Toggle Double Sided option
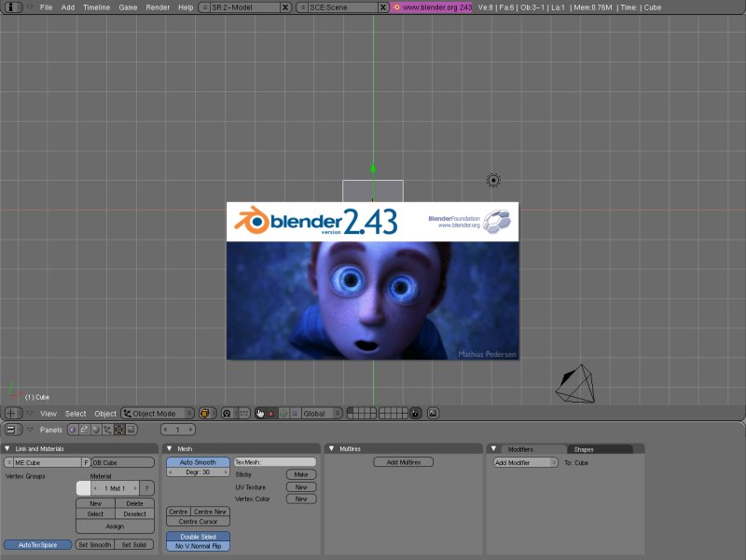The height and width of the screenshot is (560, 746). 198,537
